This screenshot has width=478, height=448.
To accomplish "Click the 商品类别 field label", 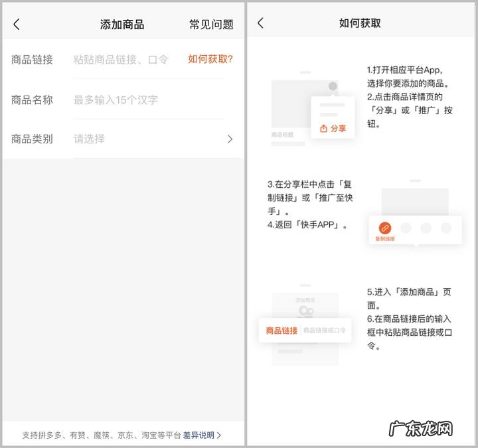I will (32, 139).
